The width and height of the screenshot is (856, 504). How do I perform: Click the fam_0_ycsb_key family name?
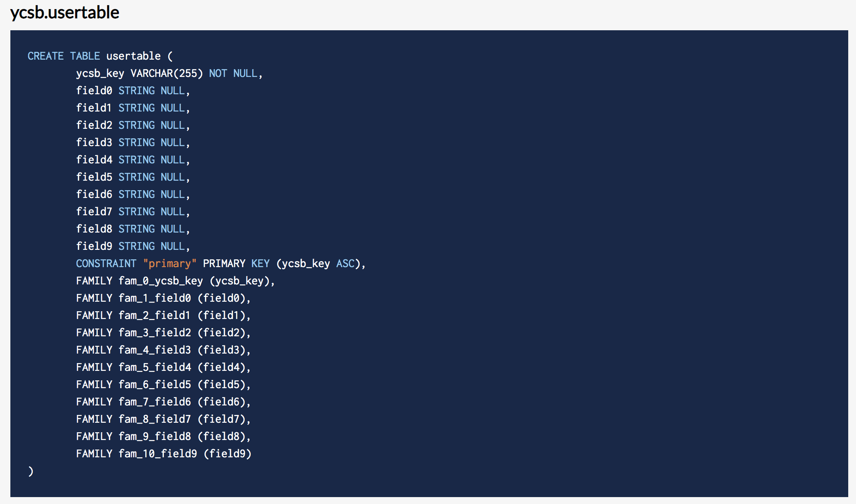point(160,281)
